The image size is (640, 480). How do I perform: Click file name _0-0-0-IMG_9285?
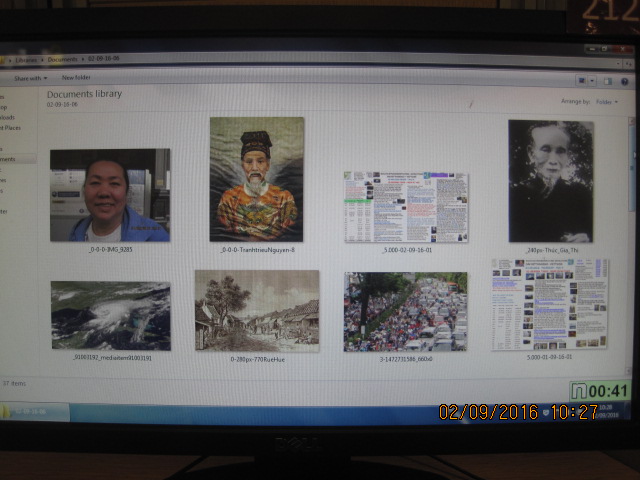point(111,249)
